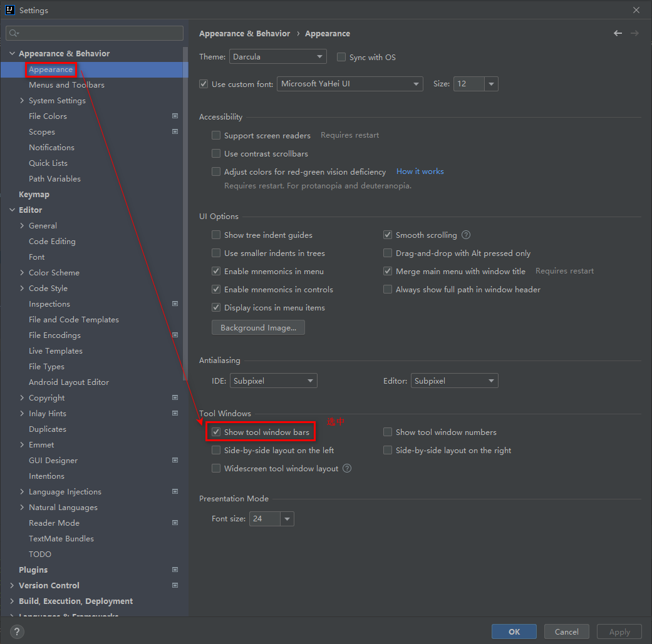The width and height of the screenshot is (652, 644).
Task: Click Appearance & Behavior breadcrumb
Action: 244,33
